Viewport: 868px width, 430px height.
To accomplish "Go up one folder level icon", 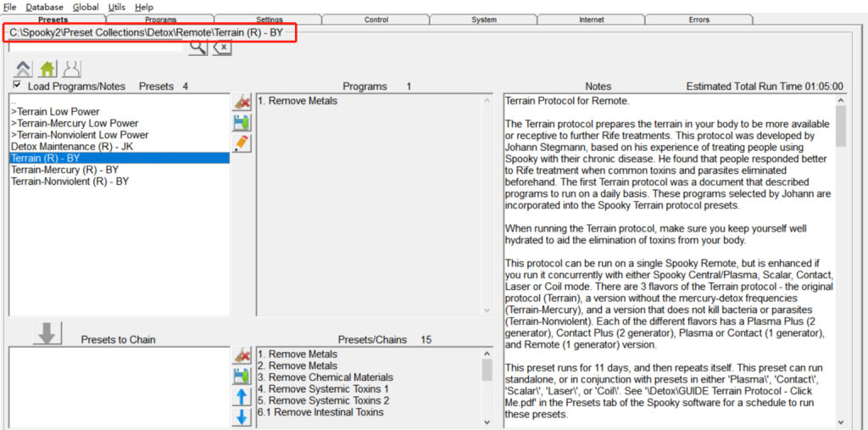I will 24,70.
